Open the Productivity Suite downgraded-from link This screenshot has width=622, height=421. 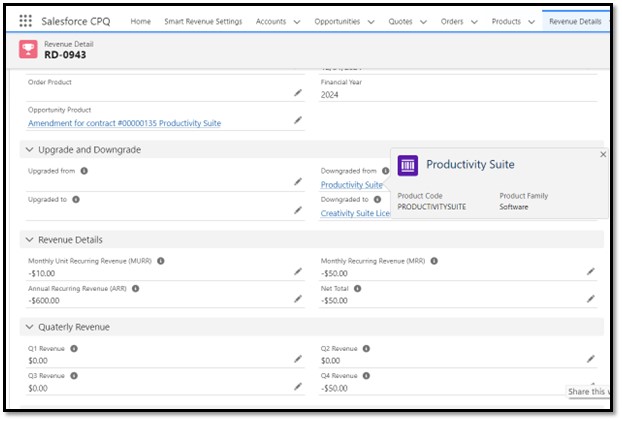[351, 185]
